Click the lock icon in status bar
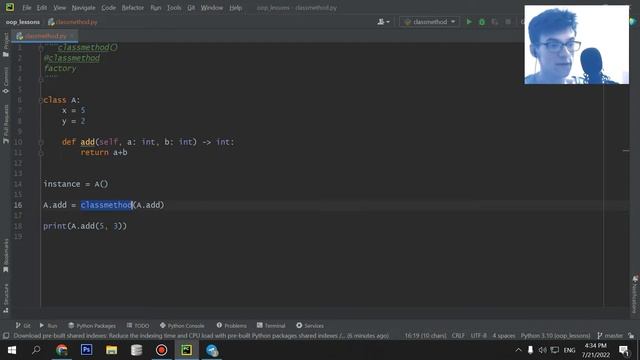 (631, 336)
